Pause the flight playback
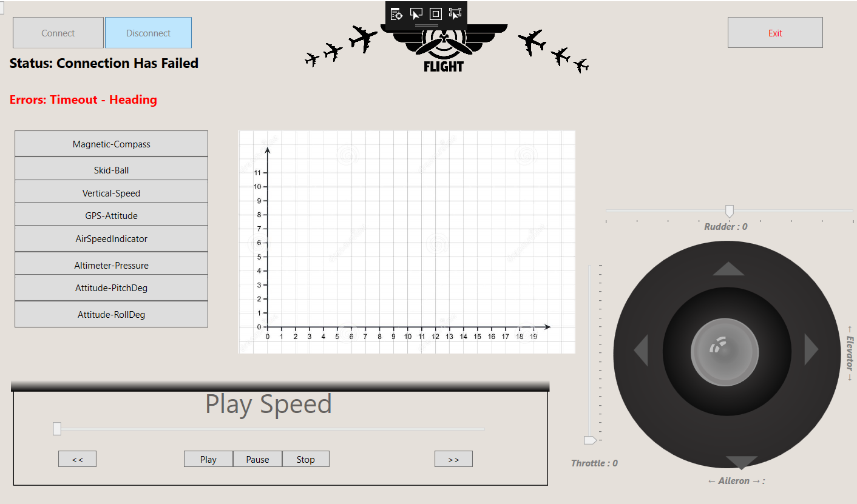This screenshot has width=857, height=504. tap(257, 459)
